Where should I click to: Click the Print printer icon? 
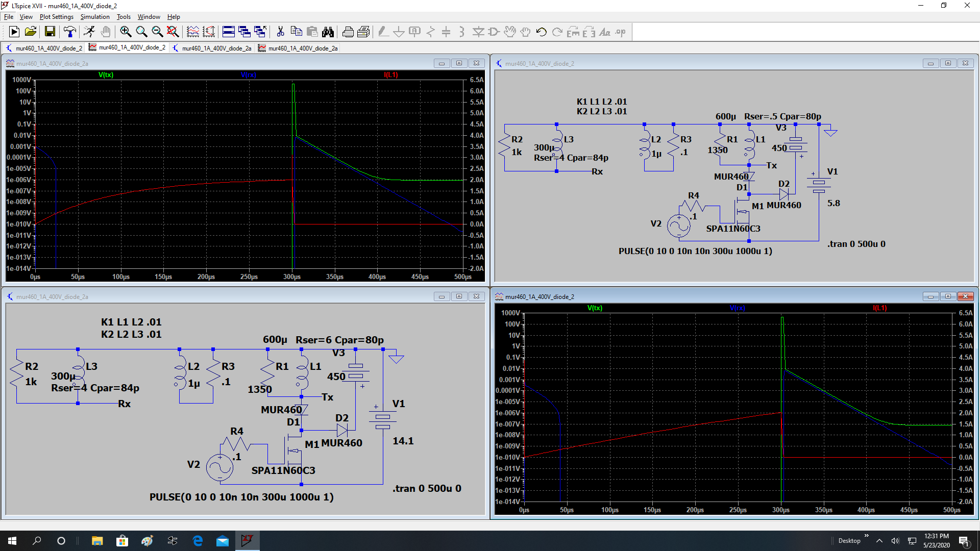[x=348, y=32]
